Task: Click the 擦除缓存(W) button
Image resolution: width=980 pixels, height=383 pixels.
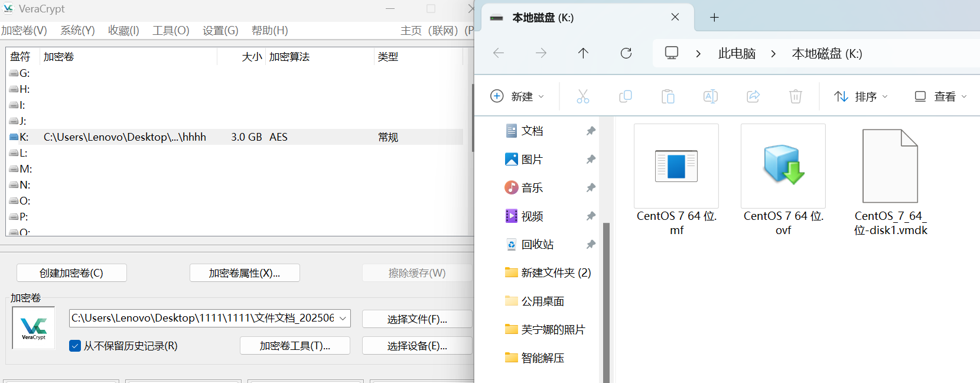Action: click(417, 273)
